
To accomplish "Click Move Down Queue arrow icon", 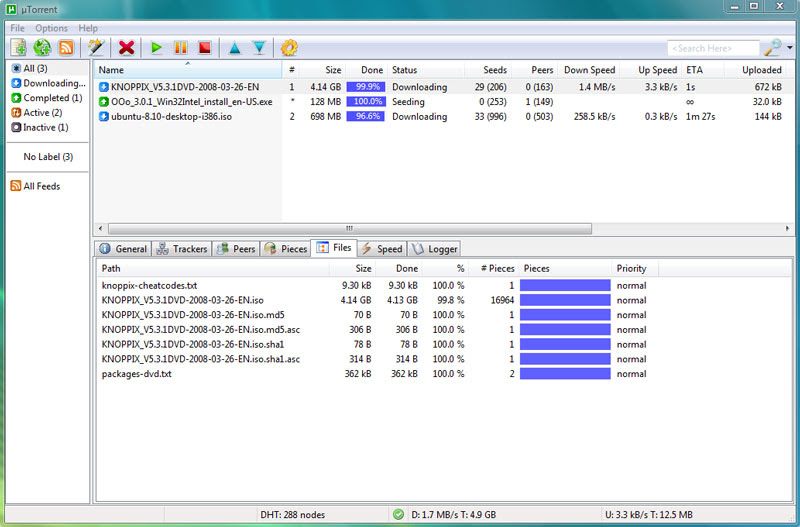I will pos(259,48).
